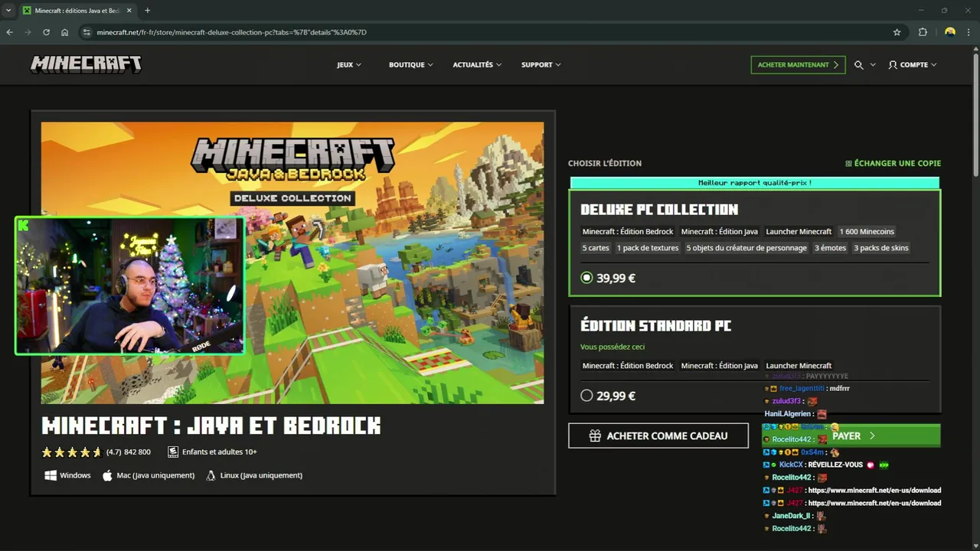Click the streamer webcam overlay
The image size is (980, 551).
click(x=130, y=285)
